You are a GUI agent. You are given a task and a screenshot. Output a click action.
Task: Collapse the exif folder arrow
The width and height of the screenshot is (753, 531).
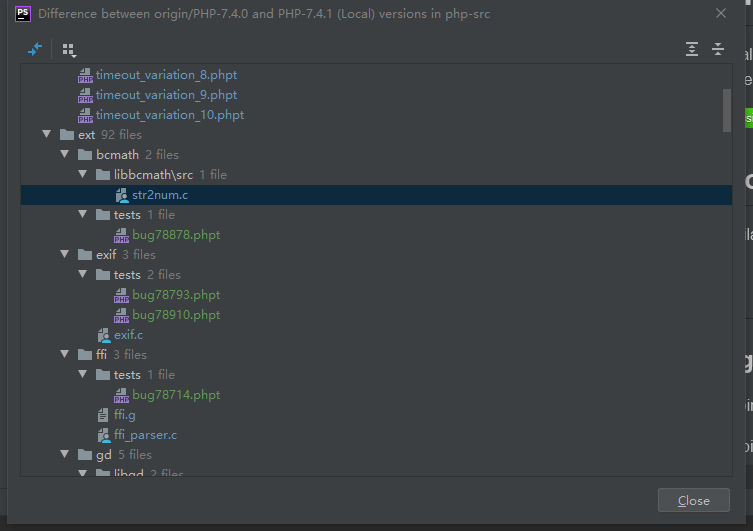pyautogui.click(x=65, y=254)
